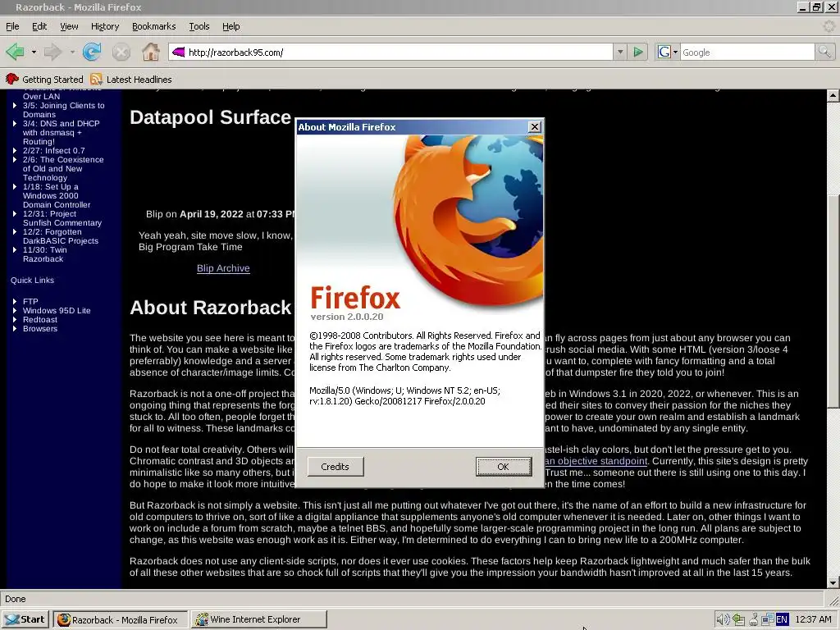Click the volume icon in system tray

722,619
